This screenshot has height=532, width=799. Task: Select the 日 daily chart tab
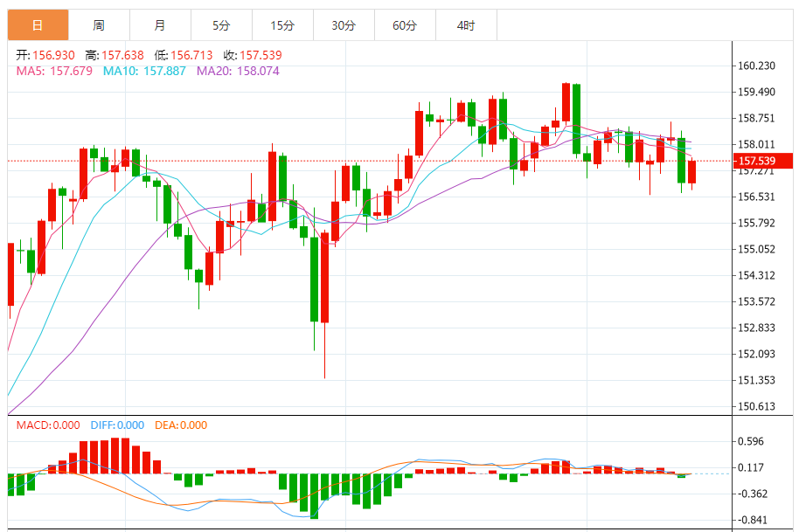point(38,25)
